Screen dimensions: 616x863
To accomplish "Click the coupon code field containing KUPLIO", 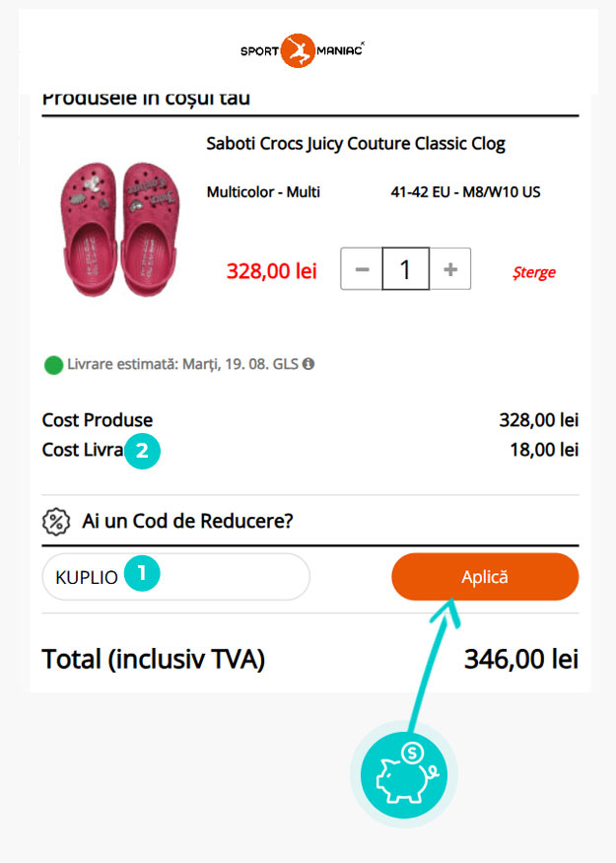I will click(175, 577).
